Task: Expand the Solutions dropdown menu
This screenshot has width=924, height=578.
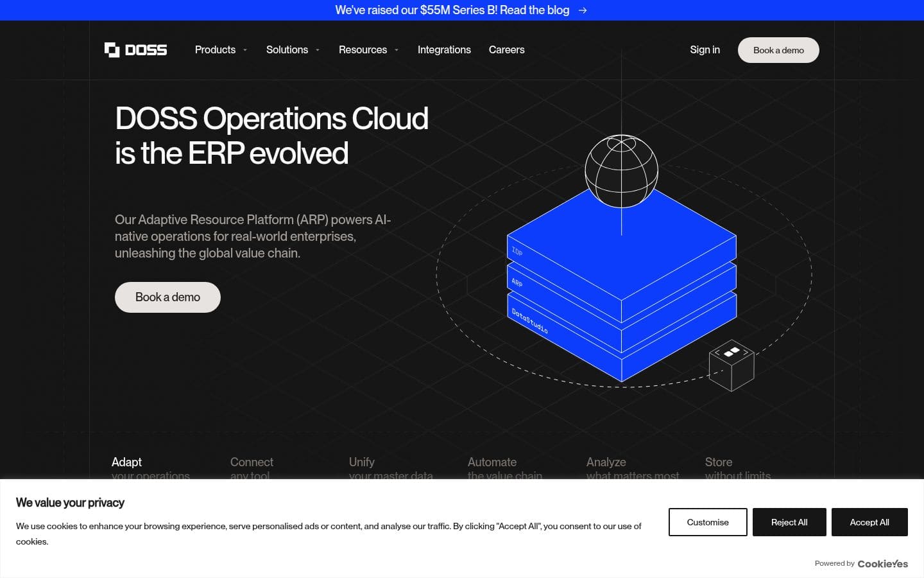Action: [x=293, y=49]
